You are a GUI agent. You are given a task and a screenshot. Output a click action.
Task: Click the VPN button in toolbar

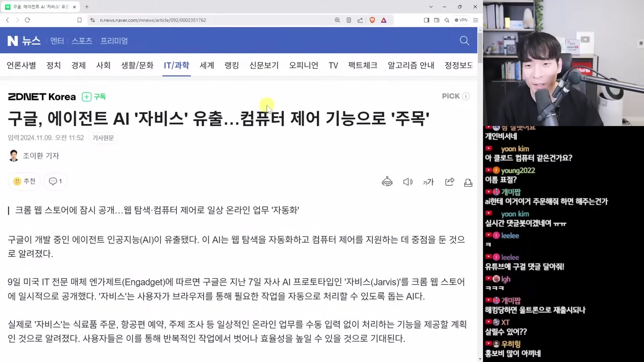(x=461, y=20)
